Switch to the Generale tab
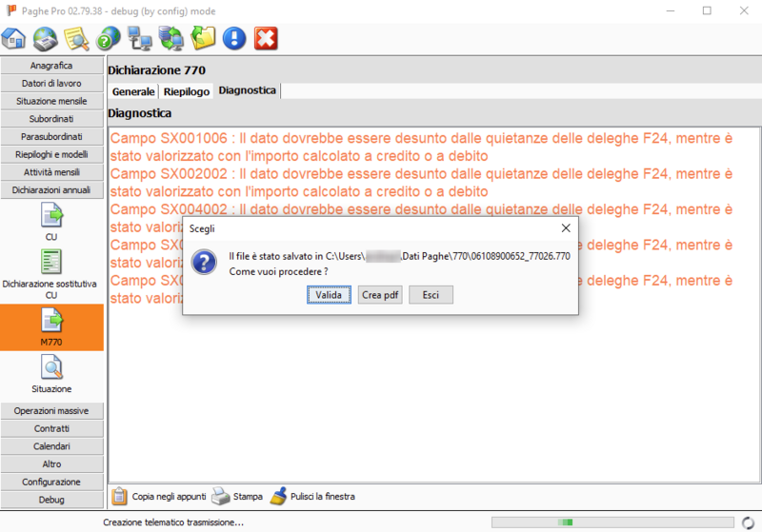This screenshot has width=762, height=532. 133,91
